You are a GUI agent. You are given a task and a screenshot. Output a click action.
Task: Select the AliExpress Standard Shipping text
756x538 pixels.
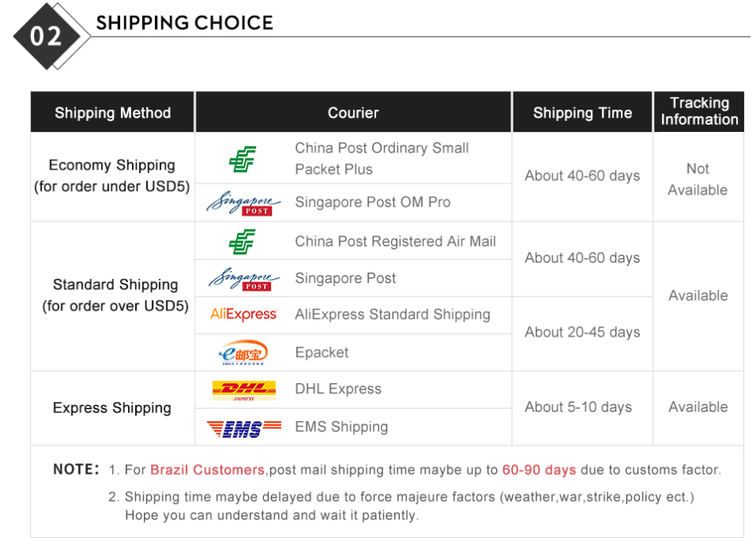[x=392, y=315]
